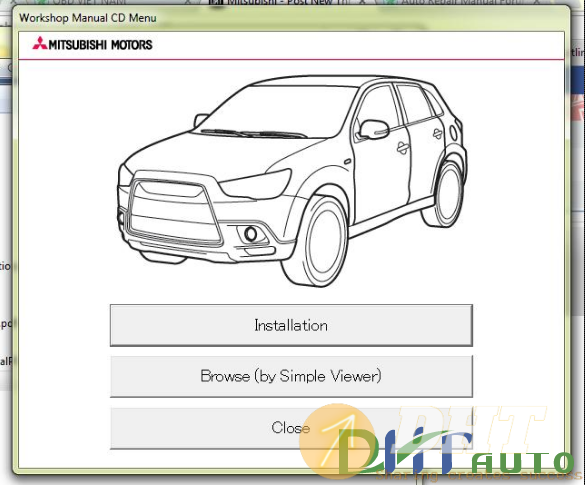The width and height of the screenshot is (585, 485).
Task: Click the Installation button
Action: [291, 325]
